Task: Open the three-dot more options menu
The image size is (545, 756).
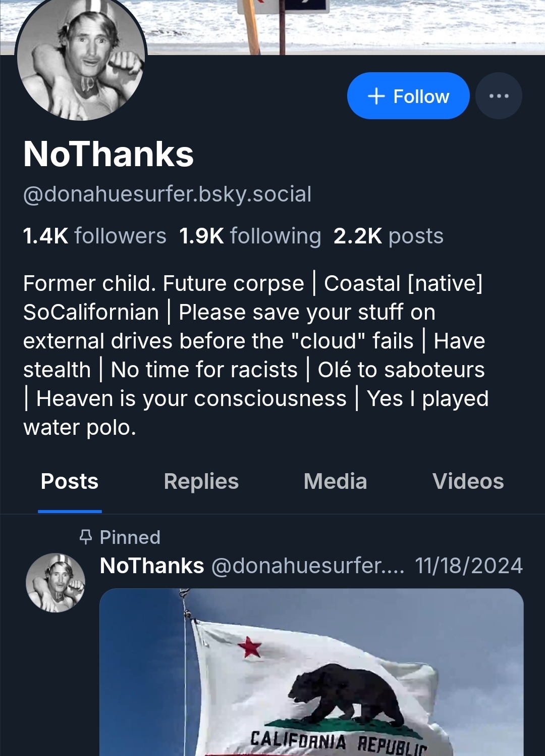Action: tap(499, 96)
